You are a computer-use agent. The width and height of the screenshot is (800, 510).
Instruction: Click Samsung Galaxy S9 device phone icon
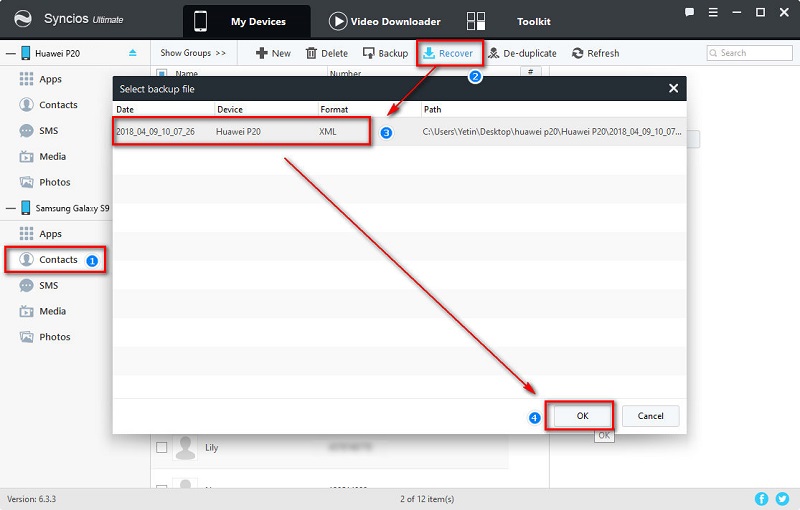26,208
